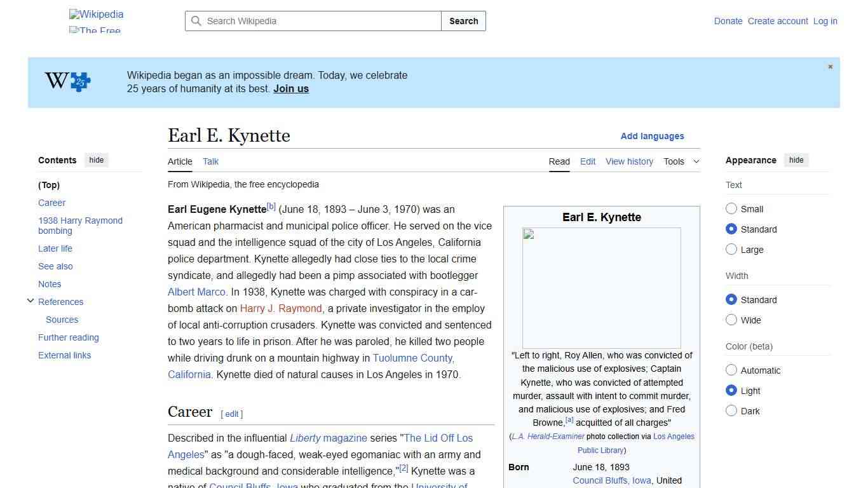Screen dimensions: 868x488
Task: Select the Small text size option
Action: [x=731, y=208]
